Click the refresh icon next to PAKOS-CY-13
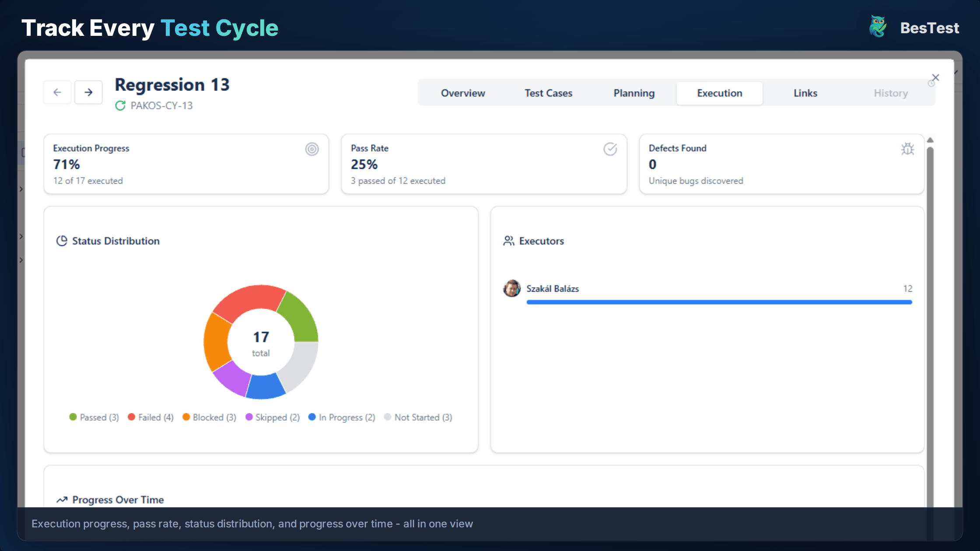Screen dimensions: 980x551 [119, 105]
